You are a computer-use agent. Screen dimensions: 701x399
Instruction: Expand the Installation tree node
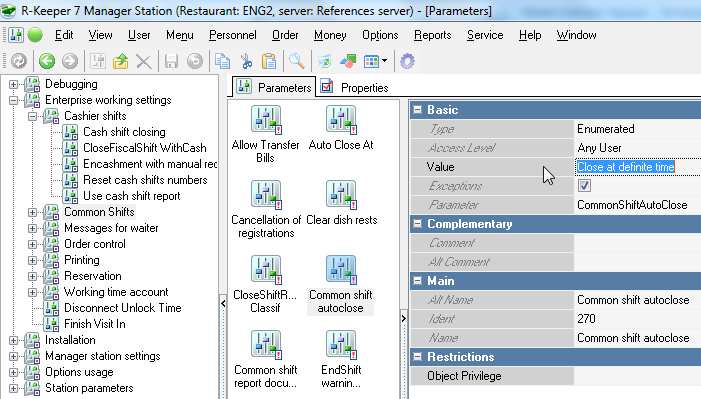[13, 340]
